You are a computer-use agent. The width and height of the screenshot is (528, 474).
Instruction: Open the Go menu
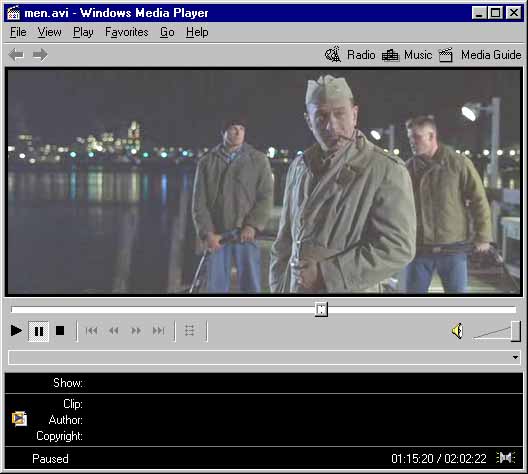tap(167, 32)
